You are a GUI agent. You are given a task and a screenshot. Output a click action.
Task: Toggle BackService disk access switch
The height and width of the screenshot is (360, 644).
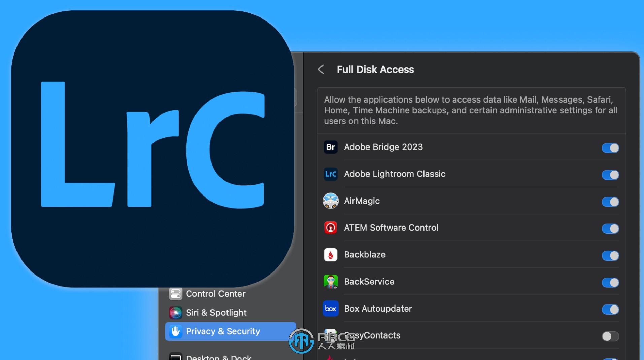click(610, 282)
